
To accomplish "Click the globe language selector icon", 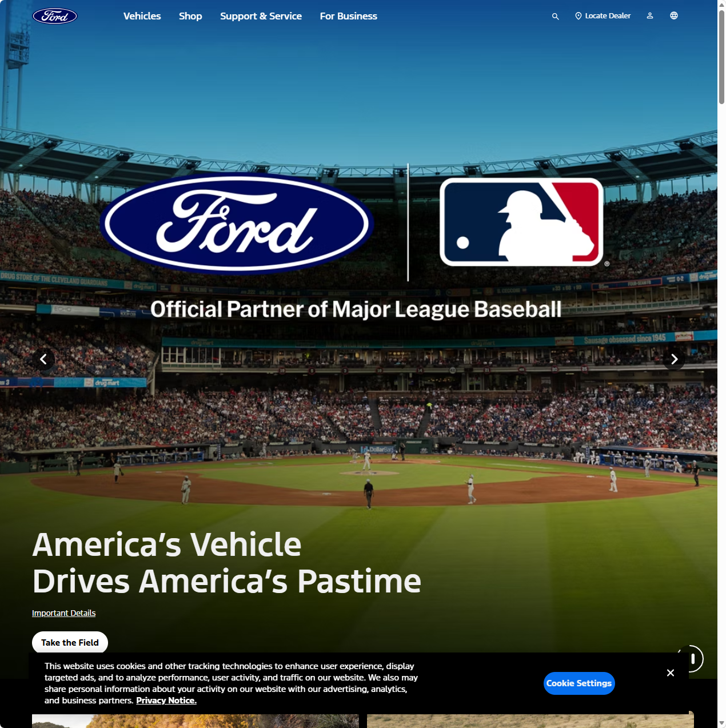I will tap(674, 16).
